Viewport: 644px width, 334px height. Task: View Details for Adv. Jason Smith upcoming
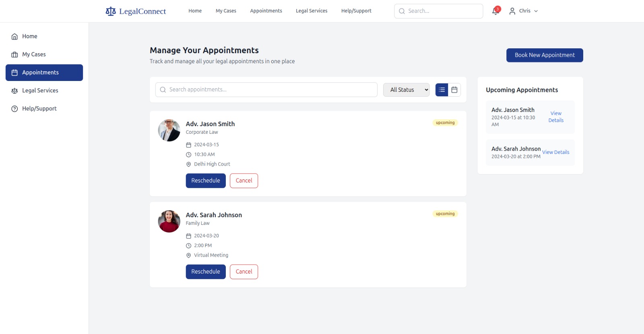556,117
